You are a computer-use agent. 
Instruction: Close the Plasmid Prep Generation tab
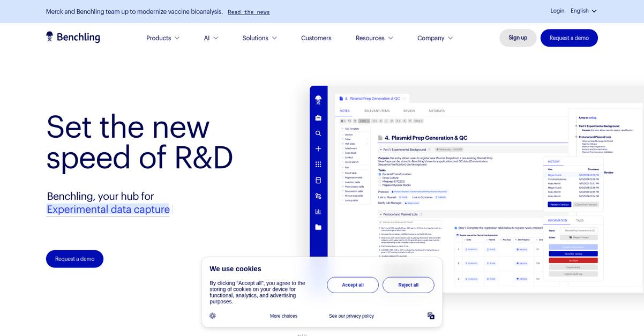click(406, 99)
